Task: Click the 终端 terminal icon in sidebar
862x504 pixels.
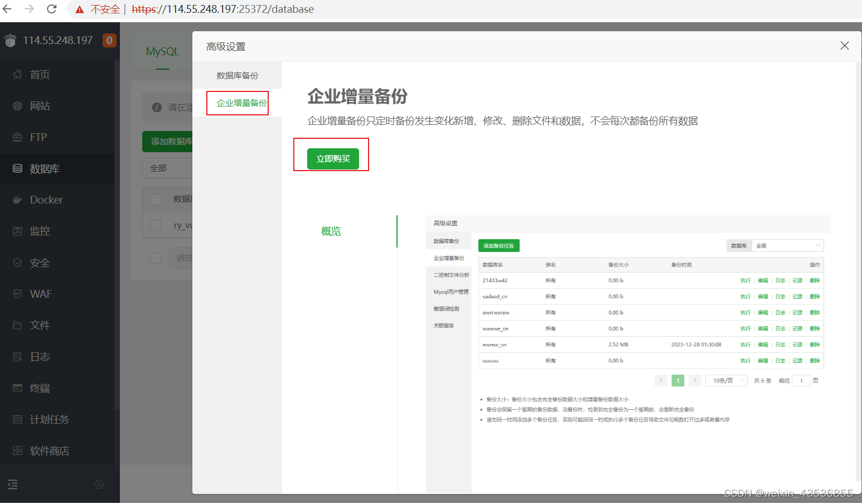Action: tap(18, 388)
